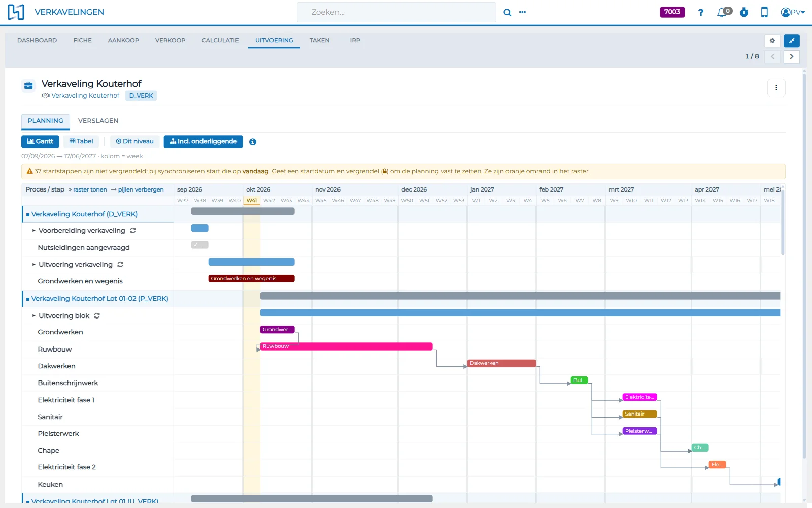Expand Uitvoering verkaveling row

point(34,265)
